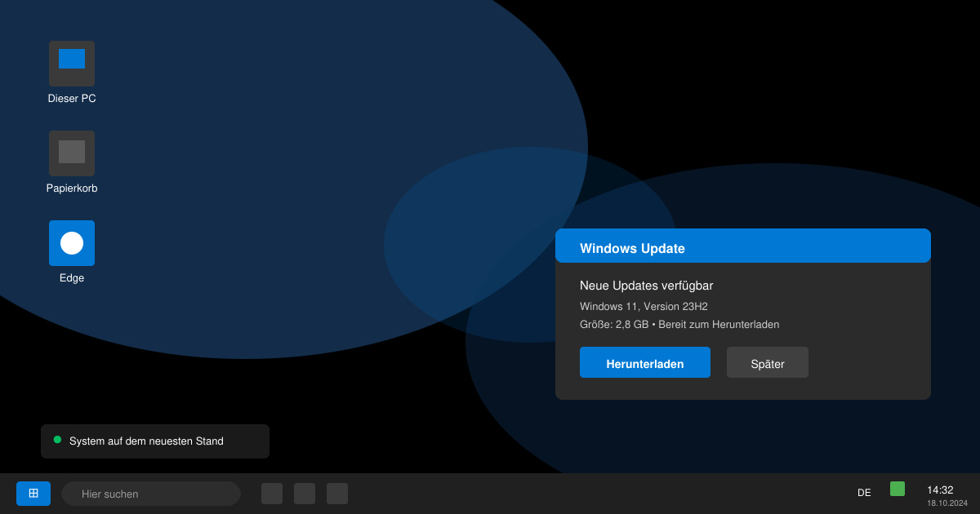Click the green tray status icon

pyautogui.click(x=898, y=489)
